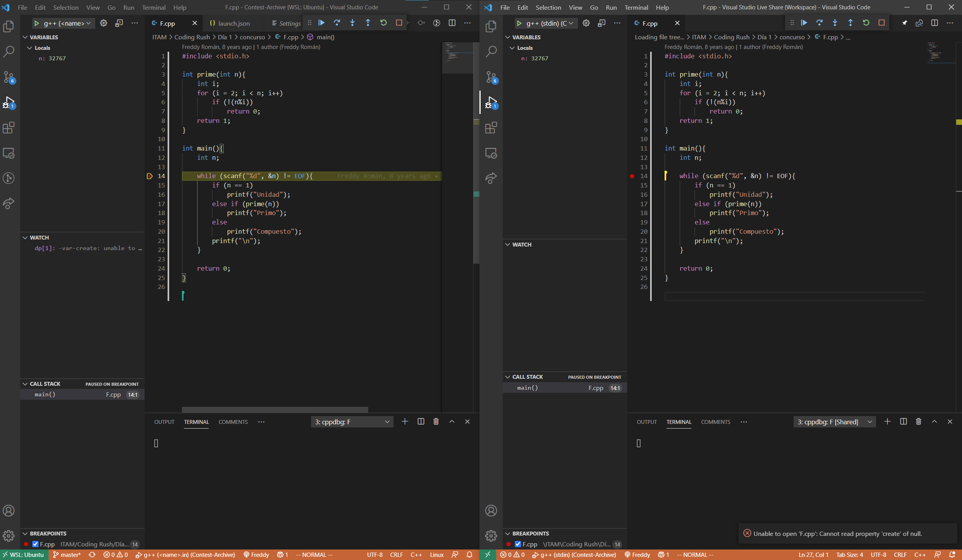Open the Run menu
The image size is (962, 560).
[128, 7]
